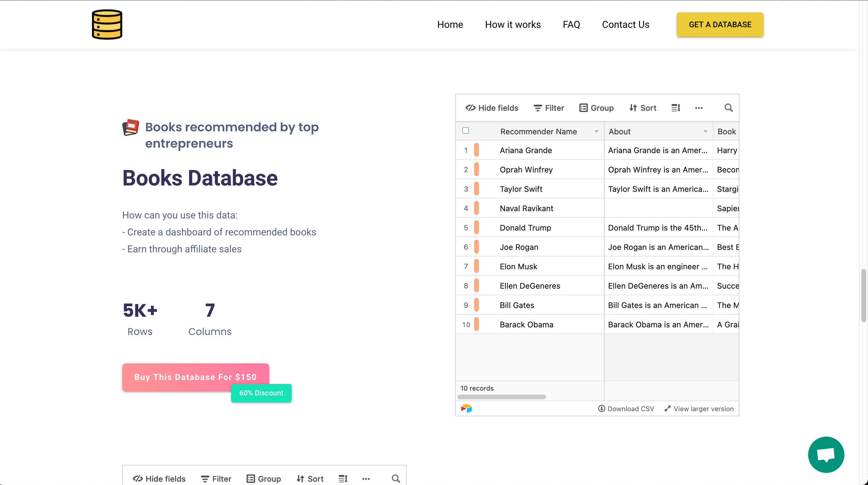The height and width of the screenshot is (485, 868).
Task: Click Hide fields in the top table
Action: point(492,108)
